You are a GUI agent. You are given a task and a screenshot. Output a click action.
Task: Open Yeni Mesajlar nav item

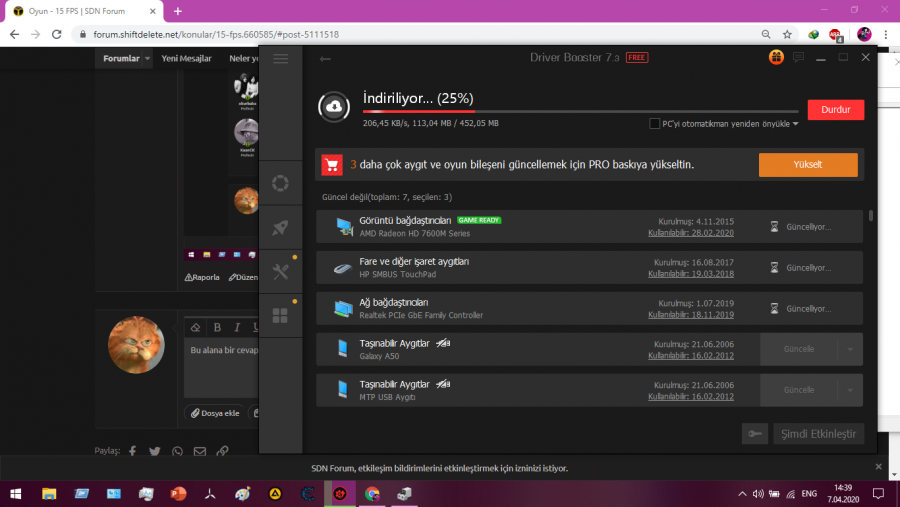[x=186, y=59]
